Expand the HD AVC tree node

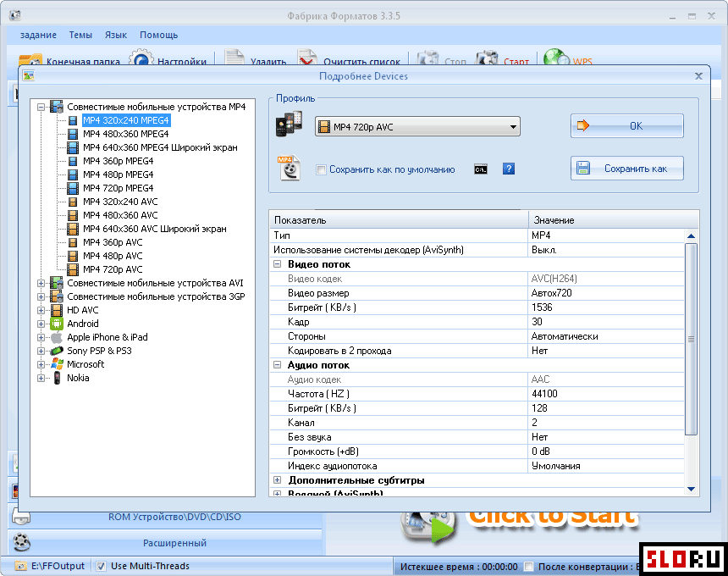tap(41, 310)
